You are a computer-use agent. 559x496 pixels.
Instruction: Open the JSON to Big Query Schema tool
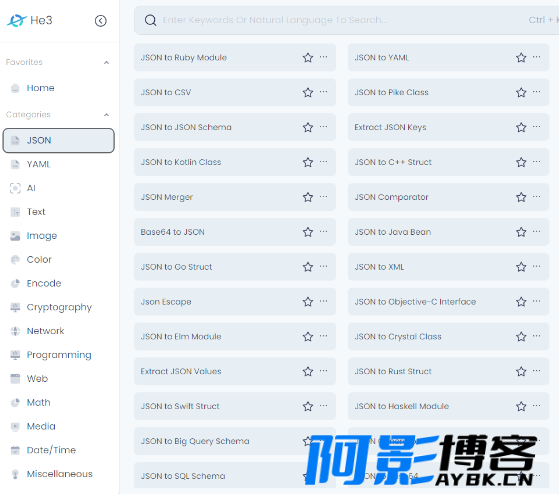pos(235,441)
